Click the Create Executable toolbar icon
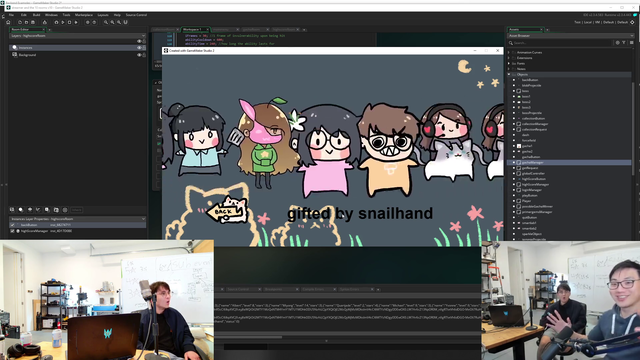The width and height of the screenshot is (640, 360). 45,22
